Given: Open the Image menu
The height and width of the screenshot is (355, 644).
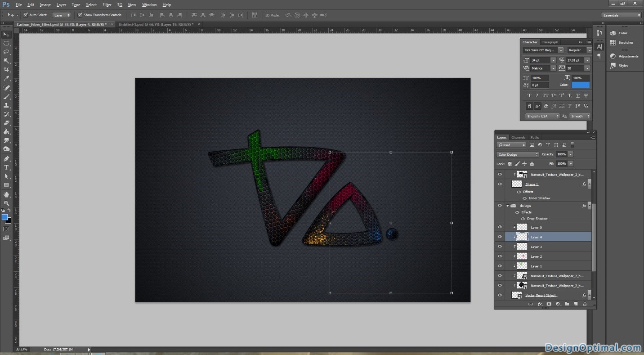Looking at the screenshot, I should (x=45, y=4).
